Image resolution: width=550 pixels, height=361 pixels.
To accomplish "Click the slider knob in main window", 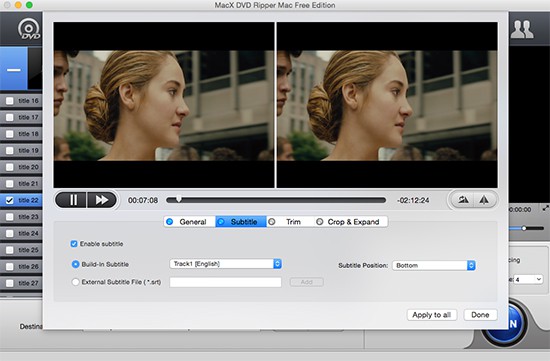I will (524, 228).
